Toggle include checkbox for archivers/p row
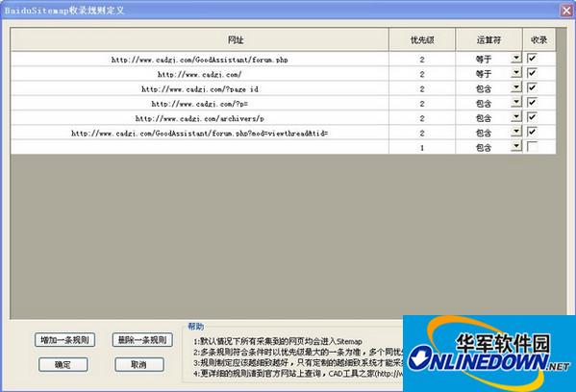 [x=532, y=116]
